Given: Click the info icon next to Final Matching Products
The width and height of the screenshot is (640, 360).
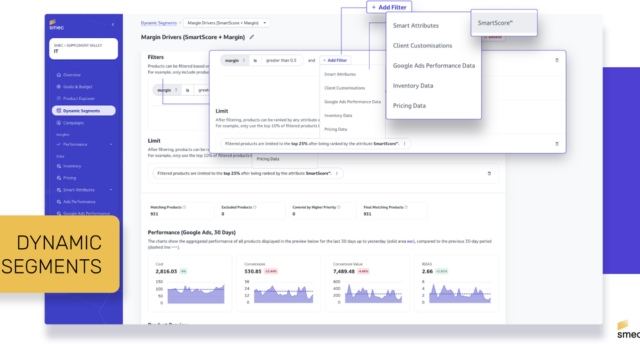Looking at the screenshot, I should pyautogui.click(x=406, y=207).
